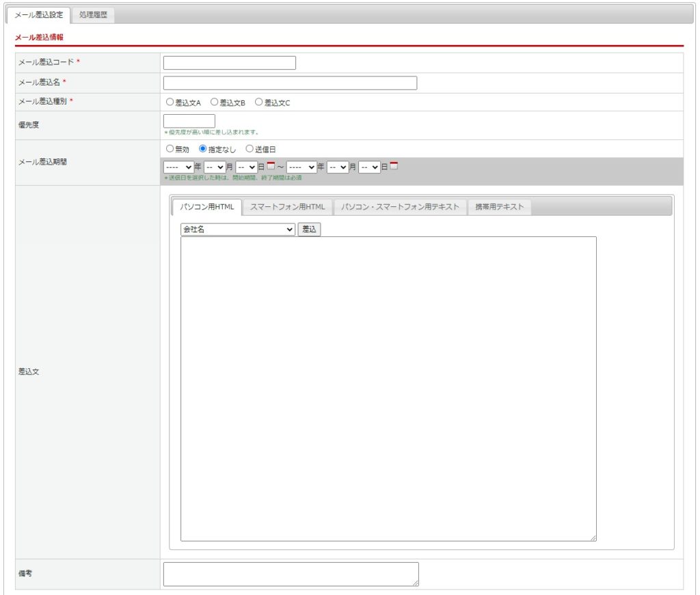The width and height of the screenshot is (700, 595).
Task: Open the スマートフォン用HTML tab
Action: [x=288, y=207]
